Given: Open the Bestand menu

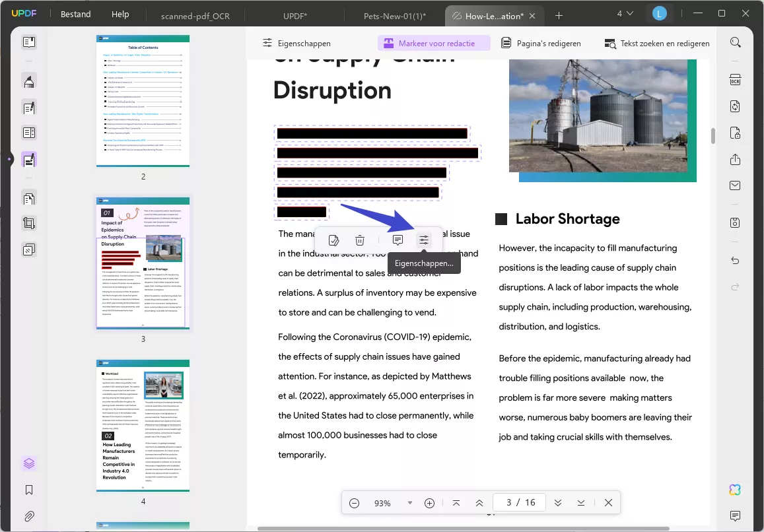Looking at the screenshot, I should click(x=75, y=14).
